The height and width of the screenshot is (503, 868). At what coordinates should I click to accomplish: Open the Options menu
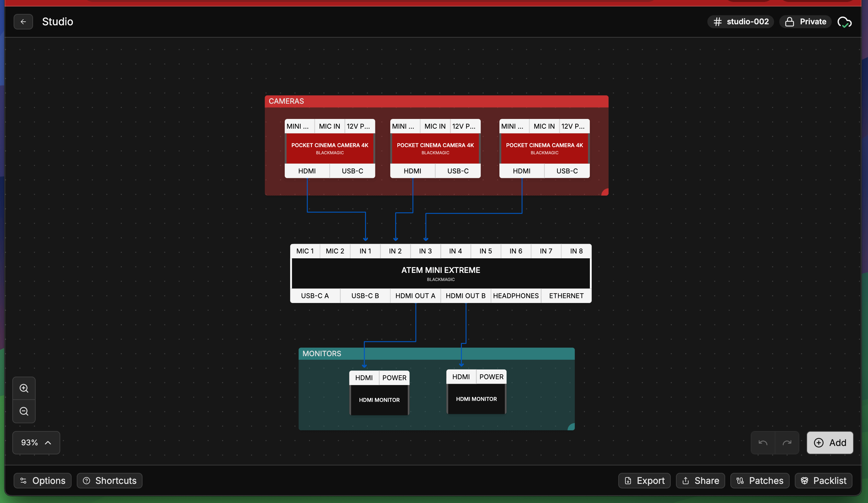pyautogui.click(x=42, y=481)
